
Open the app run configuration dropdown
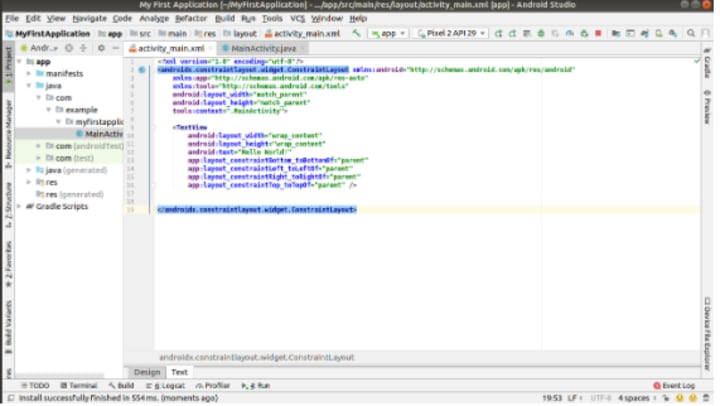pos(388,33)
